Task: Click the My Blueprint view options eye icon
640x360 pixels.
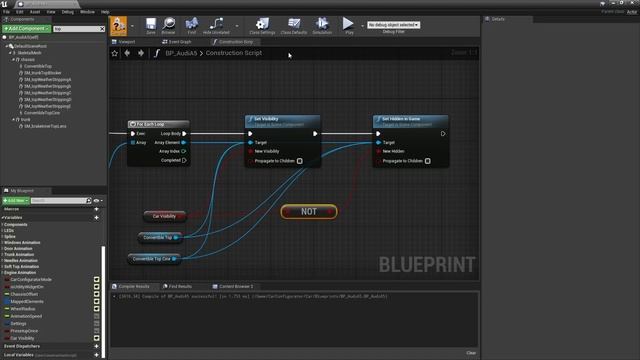Action: point(96,200)
